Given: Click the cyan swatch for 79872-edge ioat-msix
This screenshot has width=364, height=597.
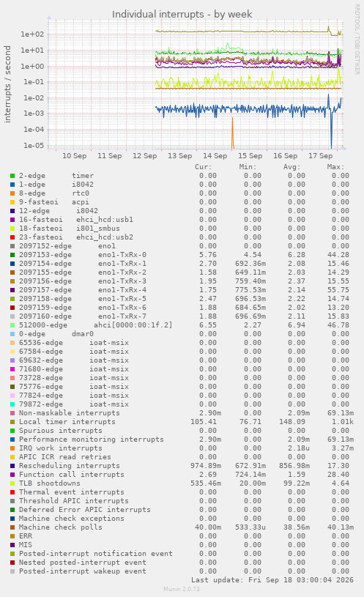Looking at the screenshot, I should pos(12,404).
